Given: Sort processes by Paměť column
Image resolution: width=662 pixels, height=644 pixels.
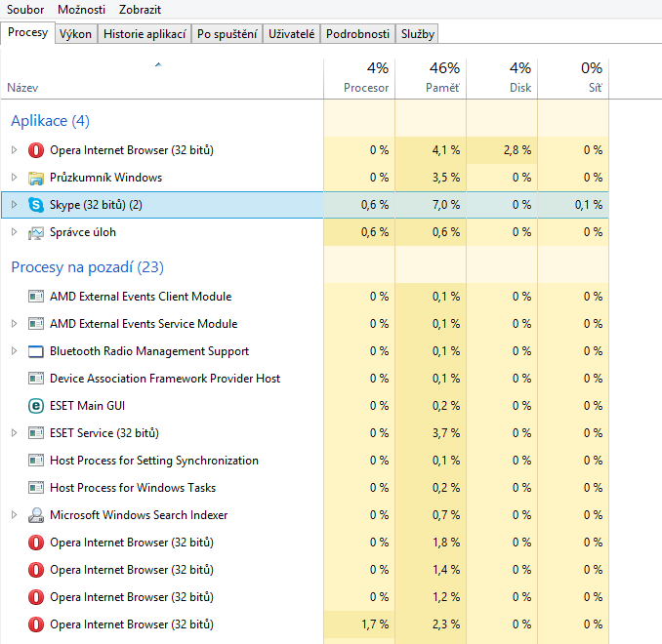Looking at the screenshot, I should (x=431, y=78).
